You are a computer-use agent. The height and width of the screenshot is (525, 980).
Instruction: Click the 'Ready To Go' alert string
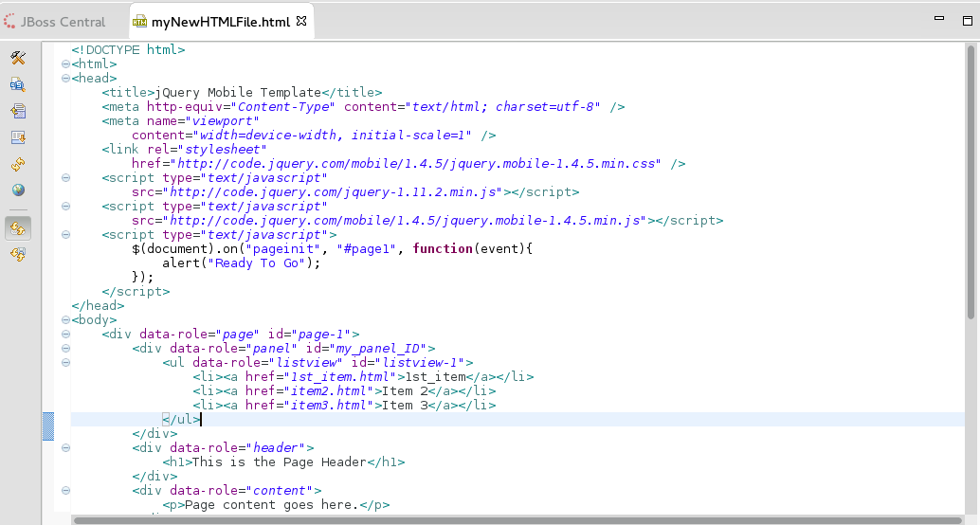click(x=256, y=263)
